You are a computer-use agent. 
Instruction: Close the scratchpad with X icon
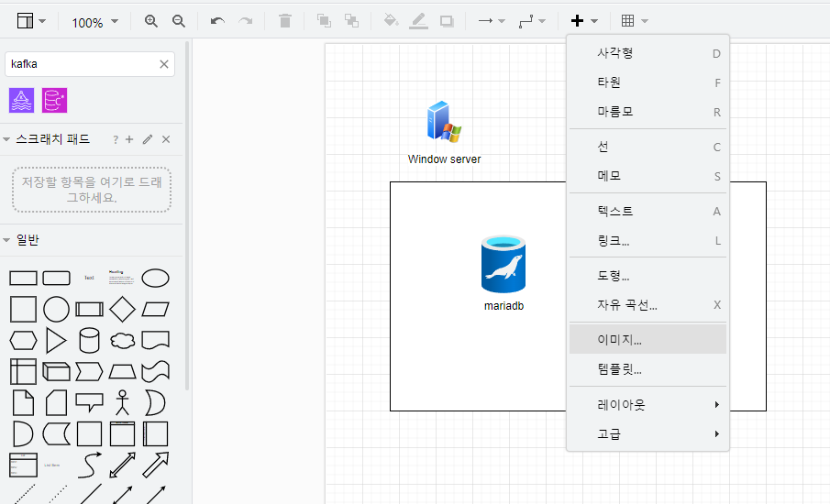point(166,139)
